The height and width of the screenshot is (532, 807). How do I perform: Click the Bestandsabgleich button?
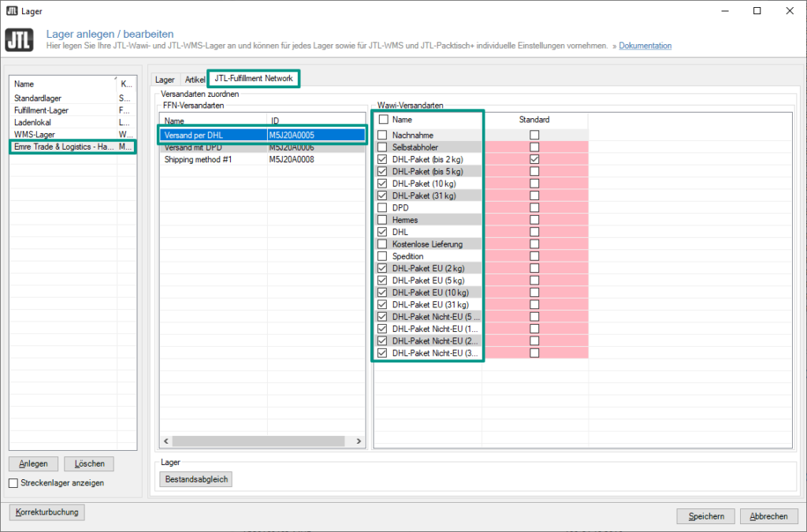[196, 478]
